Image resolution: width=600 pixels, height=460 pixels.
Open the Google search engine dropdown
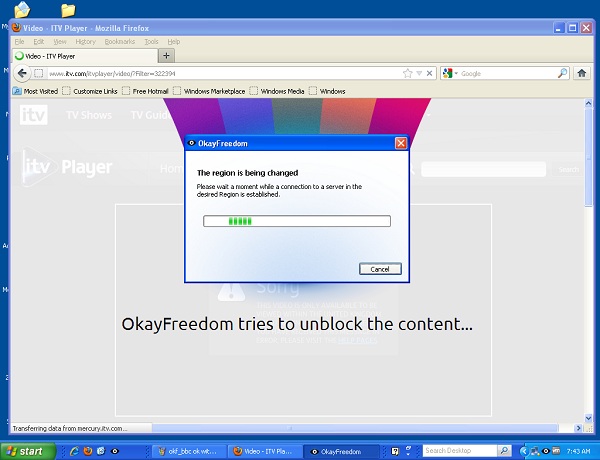[450, 73]
